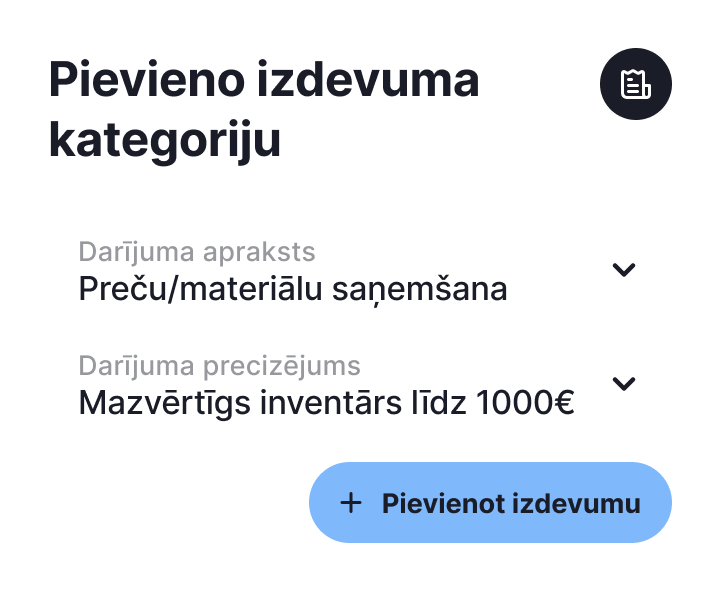Expand the Darījuma apraksts chevron

pyautogui.click(x=624, y=270)
